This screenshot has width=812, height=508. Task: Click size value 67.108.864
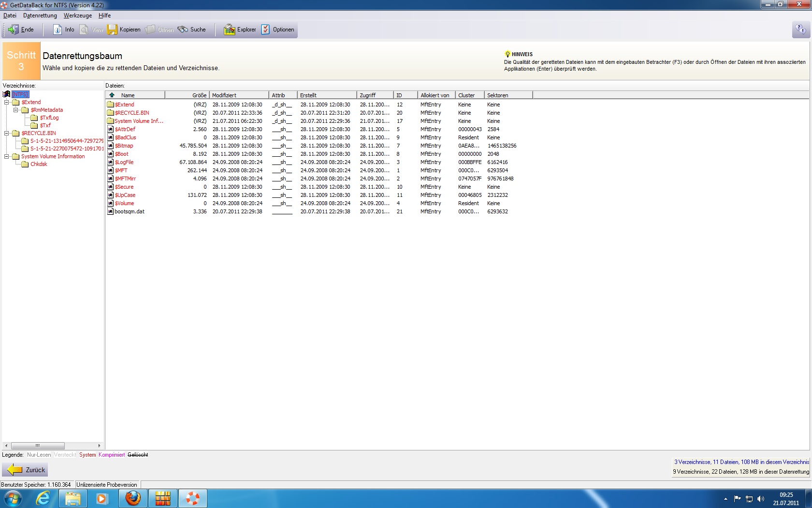point(193,162)
